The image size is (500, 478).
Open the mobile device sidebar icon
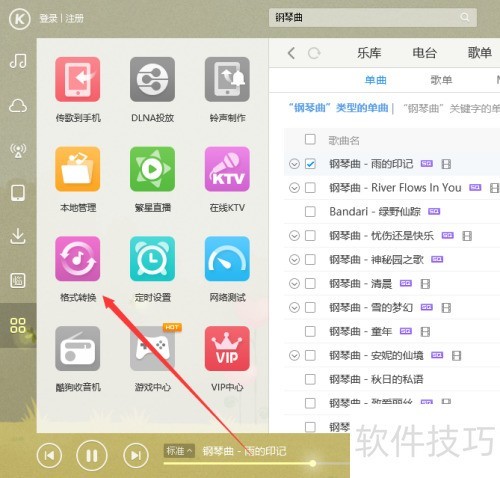click(x=18, y=193)
